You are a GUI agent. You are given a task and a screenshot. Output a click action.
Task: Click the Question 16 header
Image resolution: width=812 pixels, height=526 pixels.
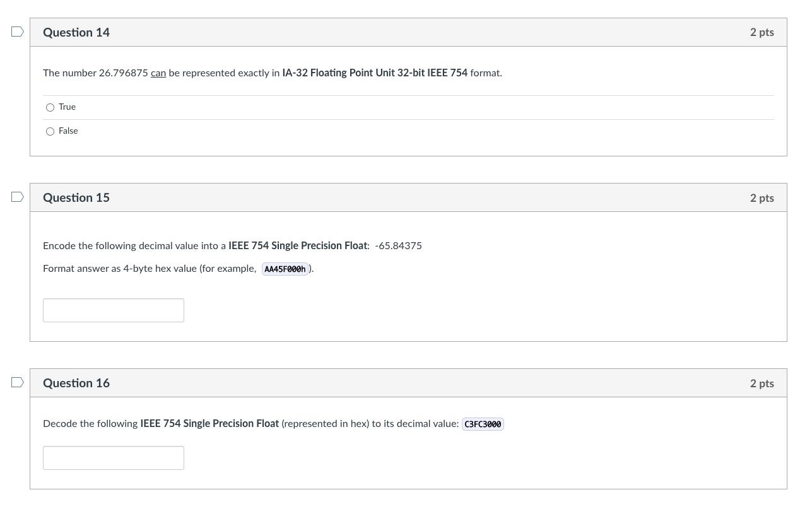click(76, 383)
